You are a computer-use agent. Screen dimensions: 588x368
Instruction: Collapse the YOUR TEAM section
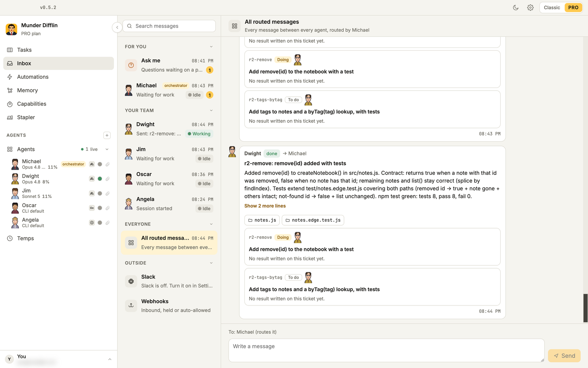point(211,110)
